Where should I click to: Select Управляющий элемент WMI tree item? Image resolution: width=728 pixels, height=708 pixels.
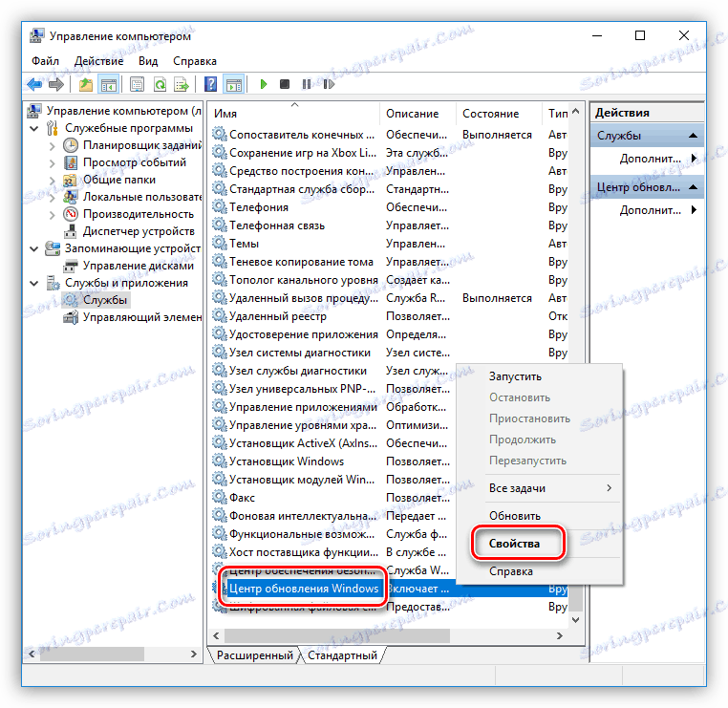pyautogui.click(x=142, y=317)
